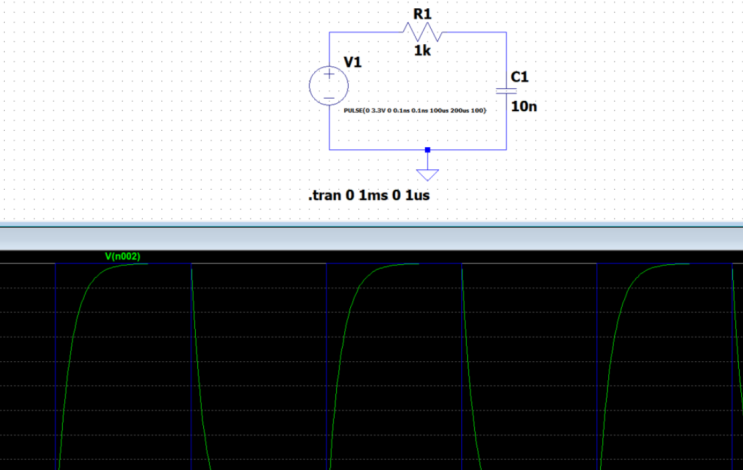Click the blue junction node above ground
Screen dimensions: 743x470
coord(427,150)
